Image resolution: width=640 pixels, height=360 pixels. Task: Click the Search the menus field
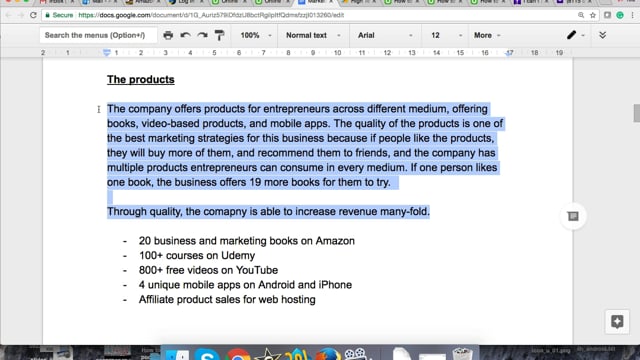[98, 35]
